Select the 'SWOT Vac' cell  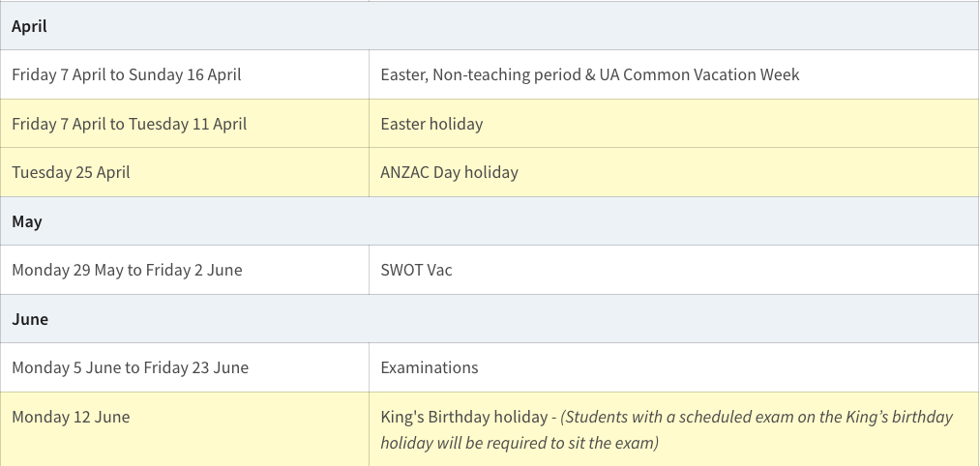tap(416, 270)
